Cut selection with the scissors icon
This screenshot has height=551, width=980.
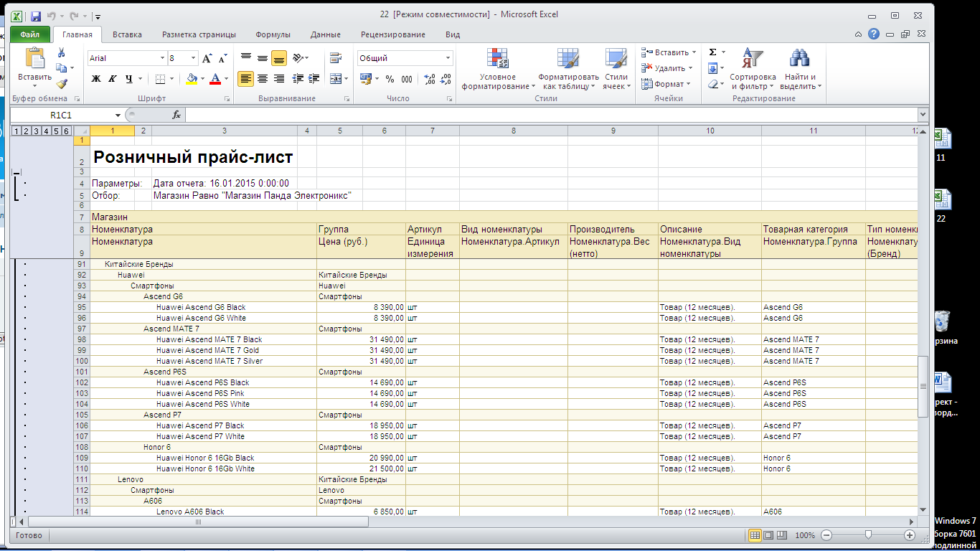(x=62, y=52)
